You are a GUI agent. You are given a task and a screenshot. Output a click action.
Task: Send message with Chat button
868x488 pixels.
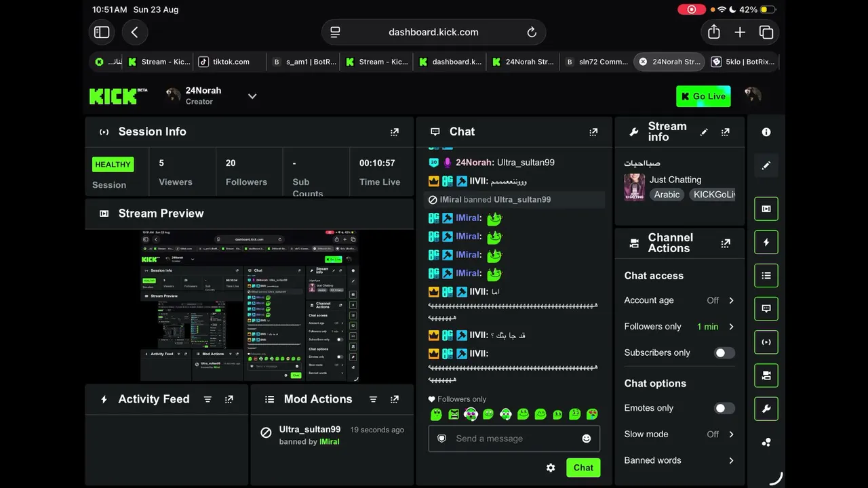583,468
